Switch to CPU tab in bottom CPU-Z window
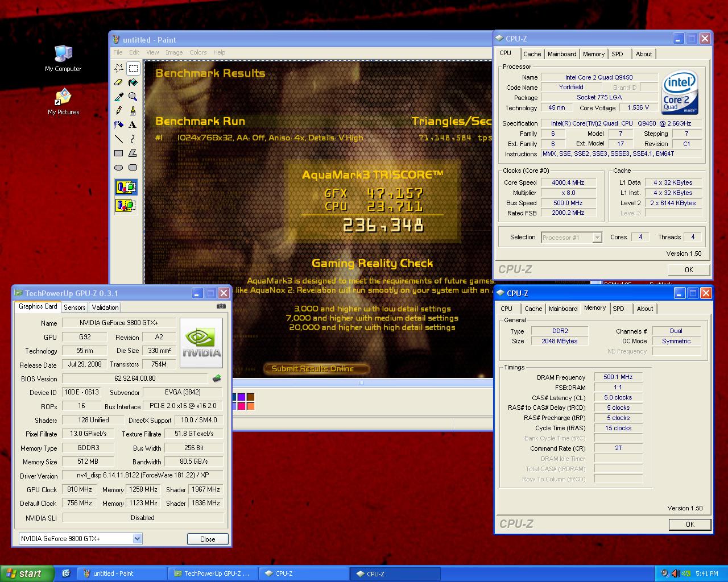 tap(506, 309)
